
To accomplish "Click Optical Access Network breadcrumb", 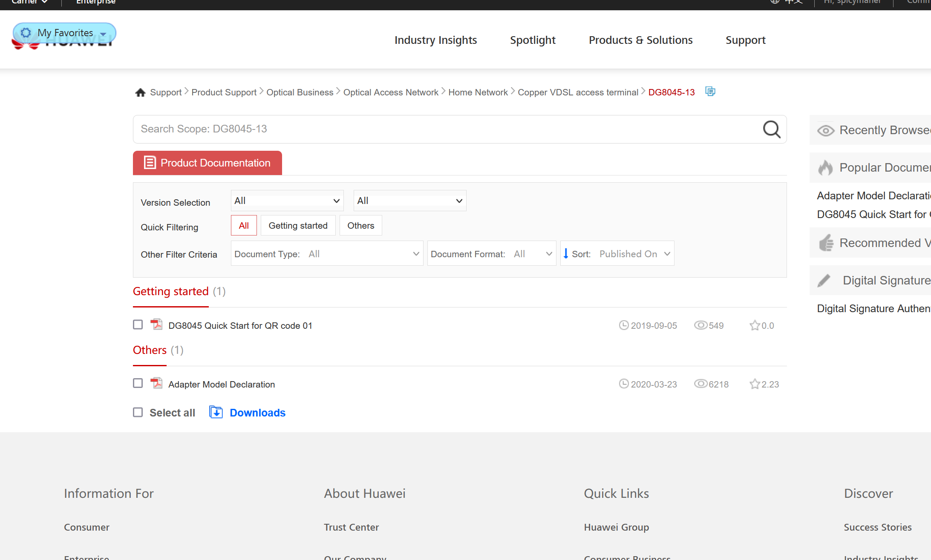I will point(391,92).
